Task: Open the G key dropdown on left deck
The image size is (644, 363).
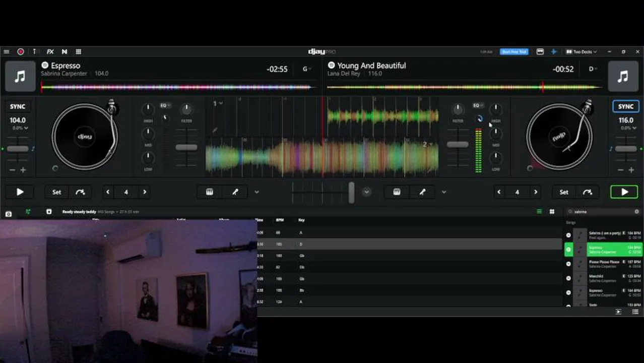Action: pos(307,69)
